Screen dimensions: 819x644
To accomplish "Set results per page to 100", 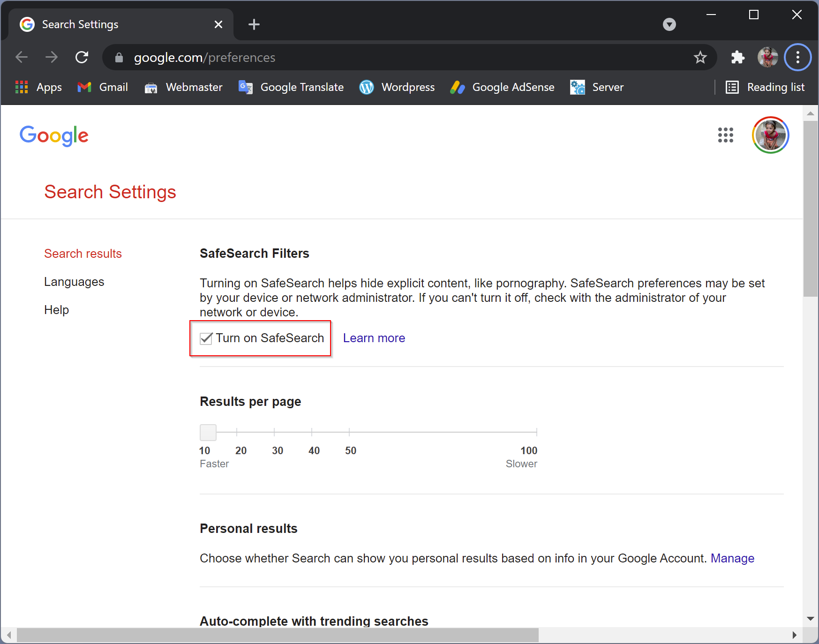I will pyautogui.click(x=536, y=432).
